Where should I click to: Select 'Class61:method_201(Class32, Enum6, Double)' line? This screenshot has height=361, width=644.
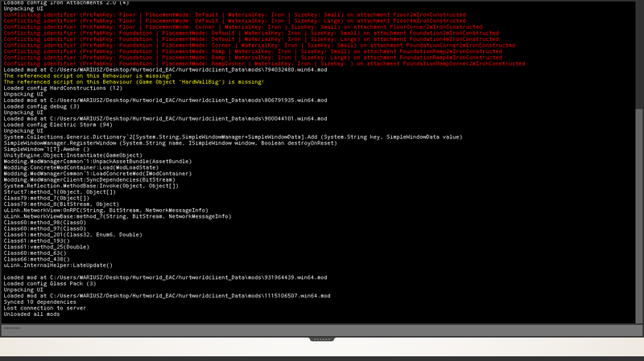[72, 235]
